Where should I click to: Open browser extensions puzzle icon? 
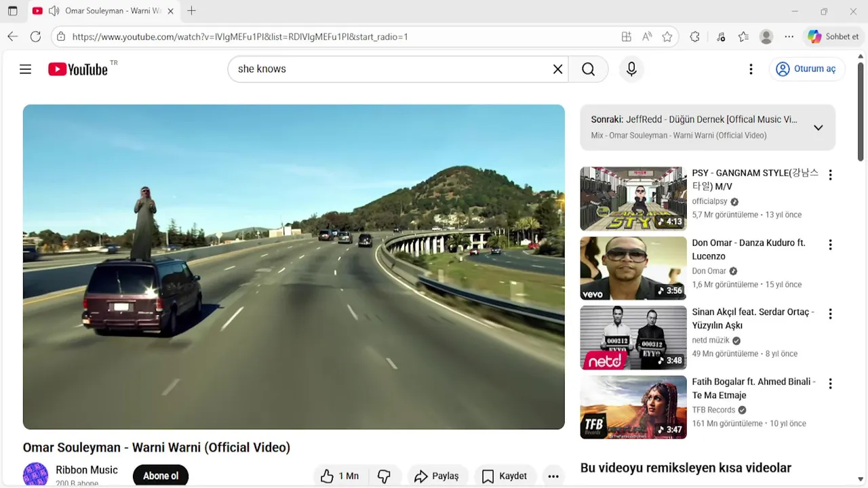pyautogui.click(x=695, y=37)
